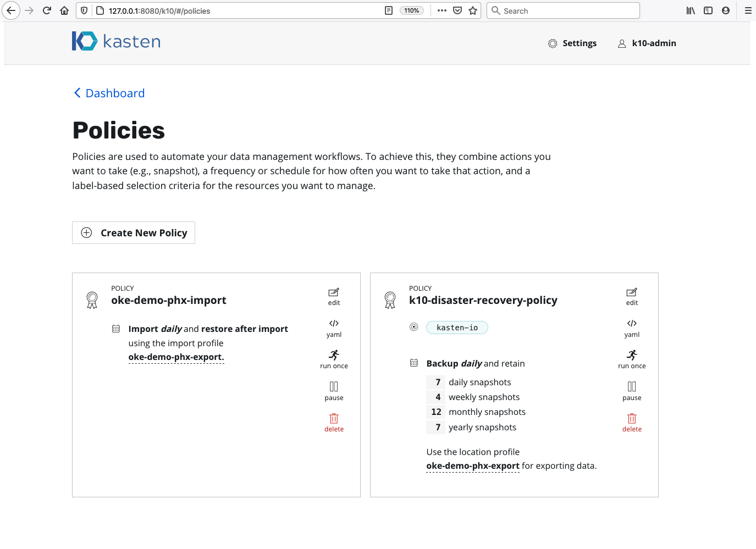Toggle the bookmark star for this page
Viewport: 756px width, 549px height.
click(472, 10)
